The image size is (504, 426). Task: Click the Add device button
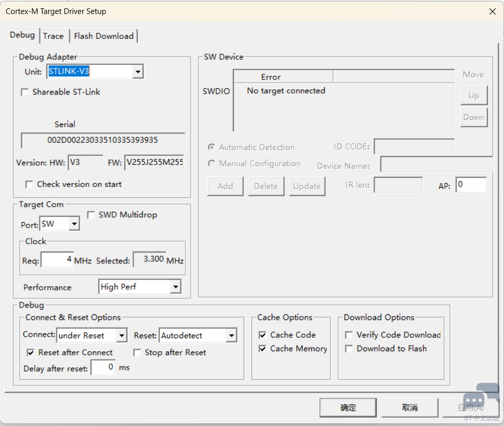(226, 186)
